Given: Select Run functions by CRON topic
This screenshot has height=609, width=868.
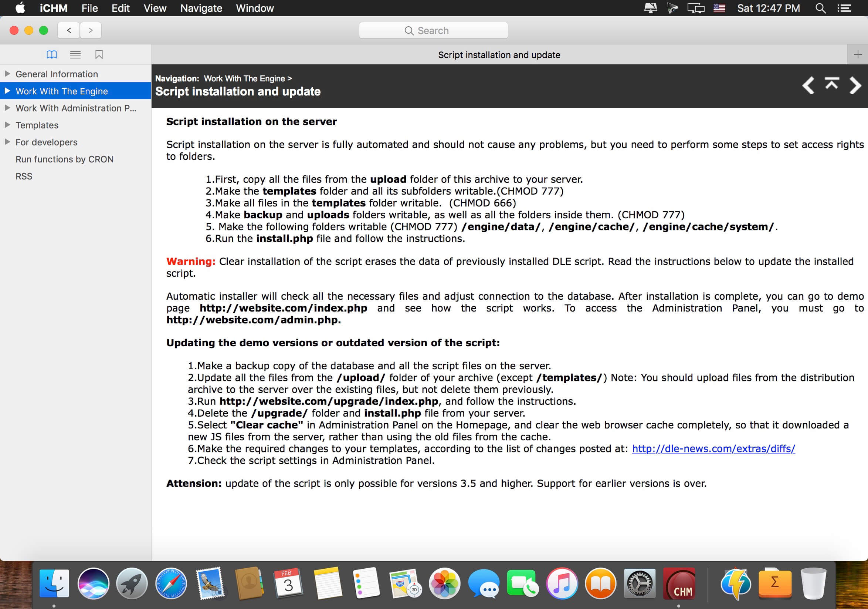Looking at the screenshot, I should coord(65,159).
